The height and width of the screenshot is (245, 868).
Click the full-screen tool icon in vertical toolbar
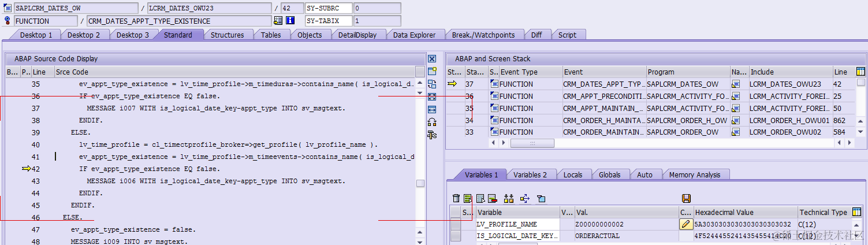(432, 96)
